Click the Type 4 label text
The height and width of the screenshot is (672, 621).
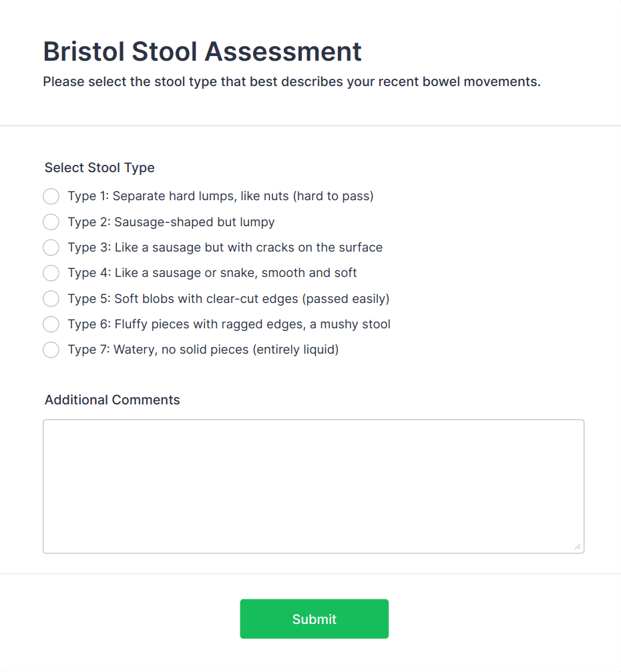pos(212,273)
